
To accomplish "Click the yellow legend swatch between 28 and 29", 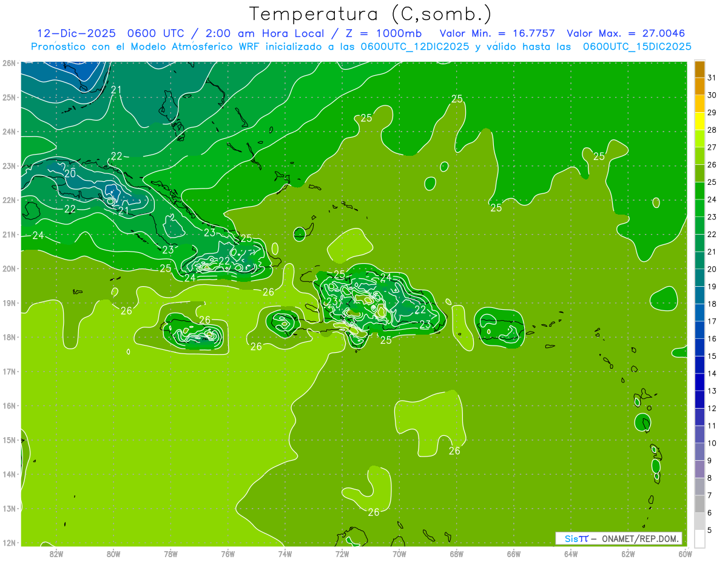I will click(699, 121).
